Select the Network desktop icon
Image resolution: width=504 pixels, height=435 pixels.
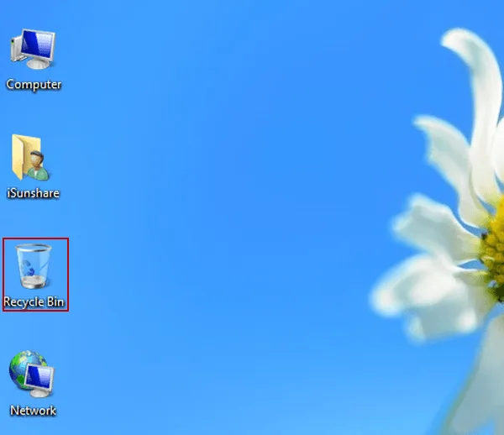click(33, 376)
